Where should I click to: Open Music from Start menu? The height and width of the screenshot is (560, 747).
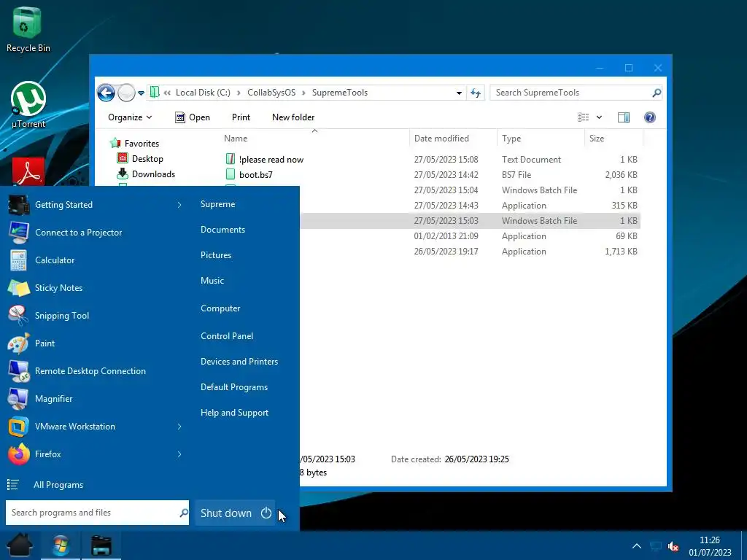click(212, 281)
